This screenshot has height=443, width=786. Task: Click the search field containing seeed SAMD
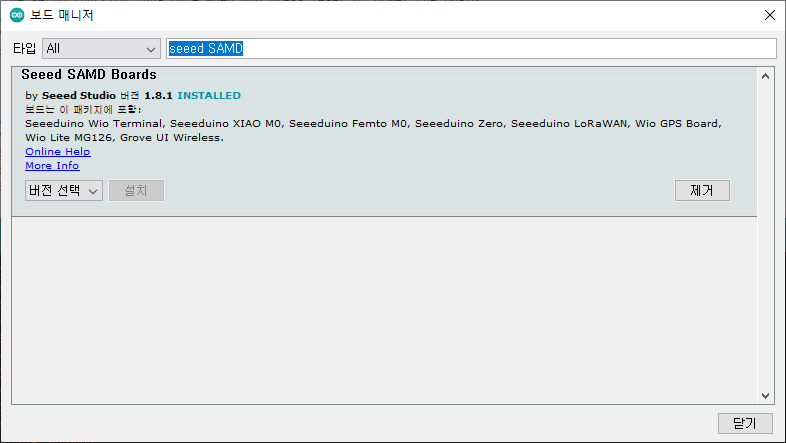click(x=471, y=49)
